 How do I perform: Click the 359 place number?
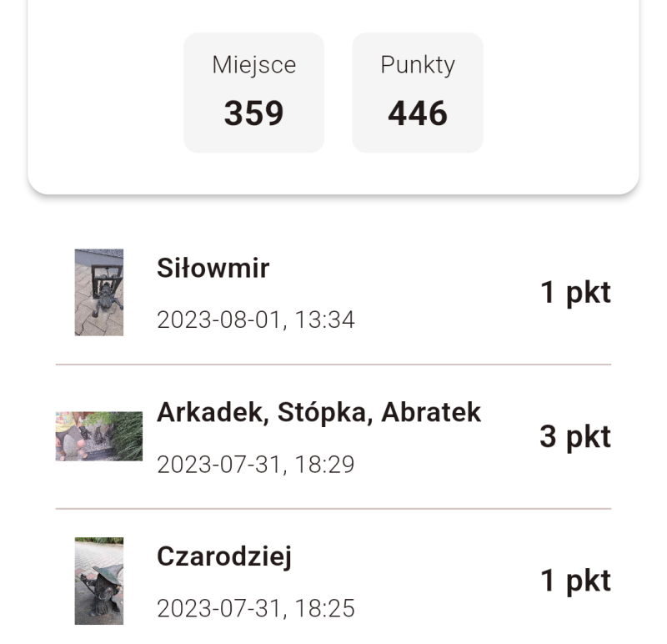pyautogui.click(x=253, y=113)
